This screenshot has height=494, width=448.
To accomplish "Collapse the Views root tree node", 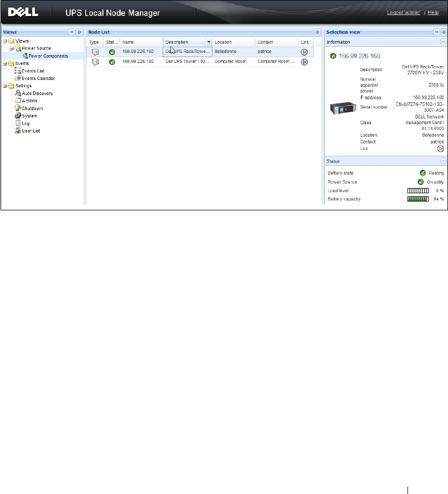I will [5, 41].
